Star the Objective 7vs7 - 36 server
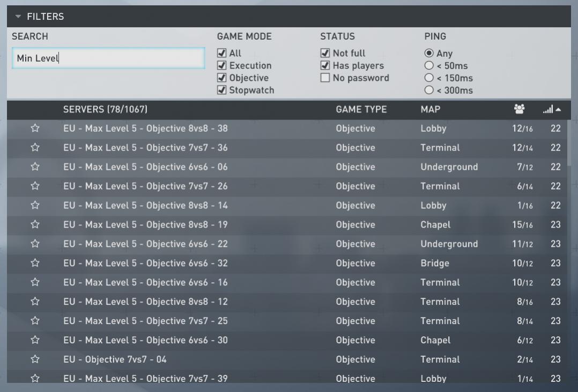 [35, 148]
